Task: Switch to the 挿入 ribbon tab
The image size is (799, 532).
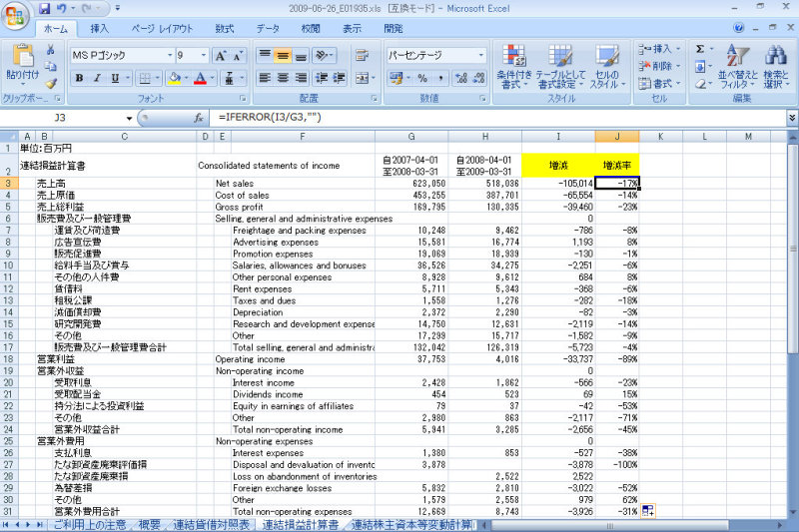Action: (99, 29)
